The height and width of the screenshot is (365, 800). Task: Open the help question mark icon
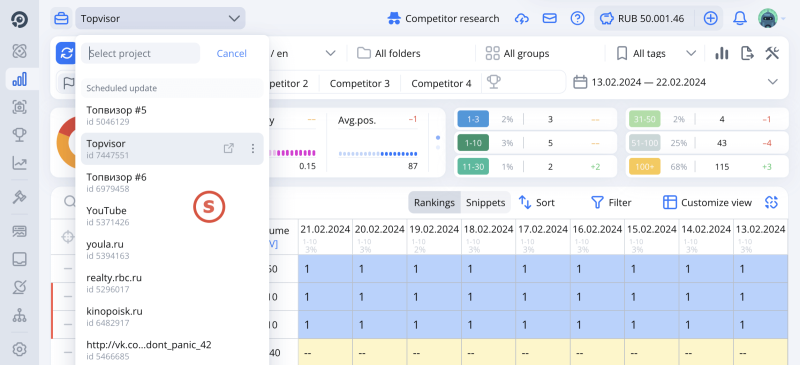click(577, 19)
